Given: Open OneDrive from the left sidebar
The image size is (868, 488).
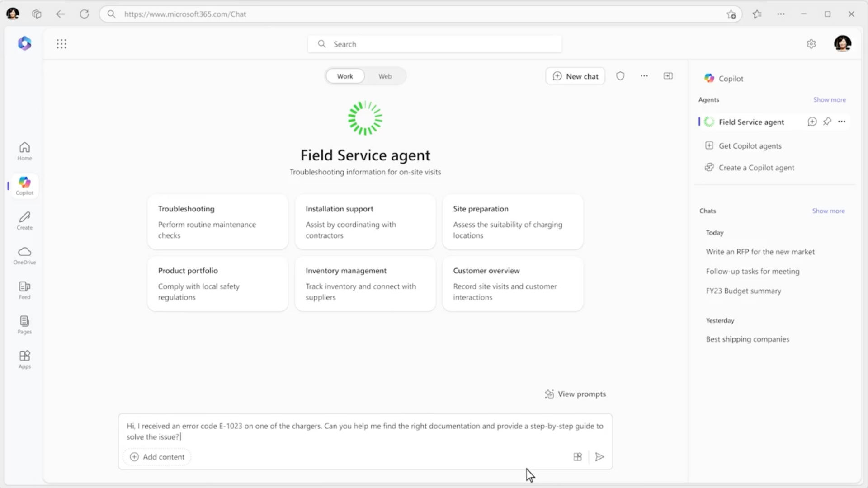Looking at the screenshot, I should 24,255.
